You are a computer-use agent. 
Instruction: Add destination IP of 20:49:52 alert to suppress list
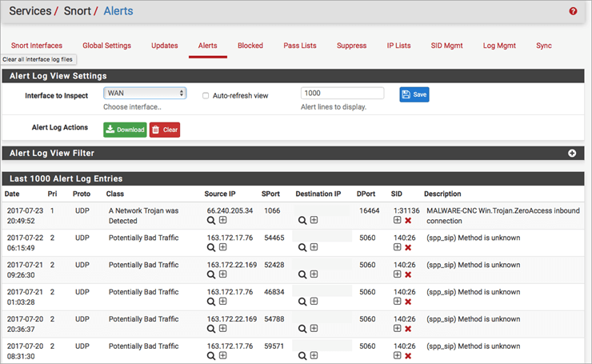coord(314,220)
